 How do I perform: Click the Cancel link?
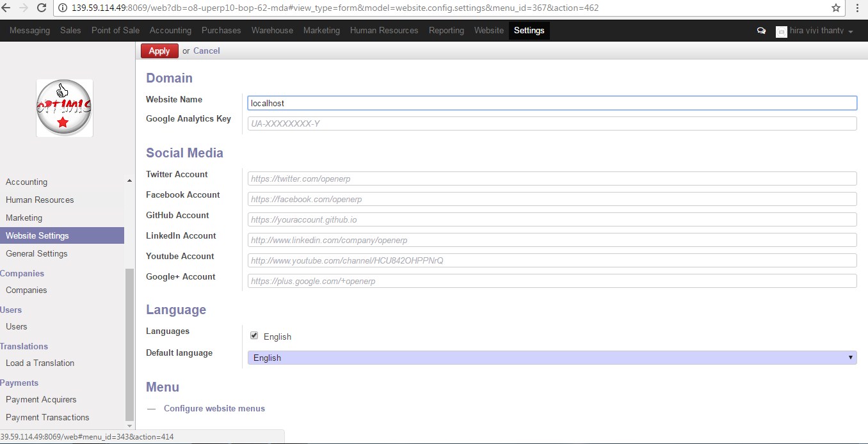click(x=206, y=51)
